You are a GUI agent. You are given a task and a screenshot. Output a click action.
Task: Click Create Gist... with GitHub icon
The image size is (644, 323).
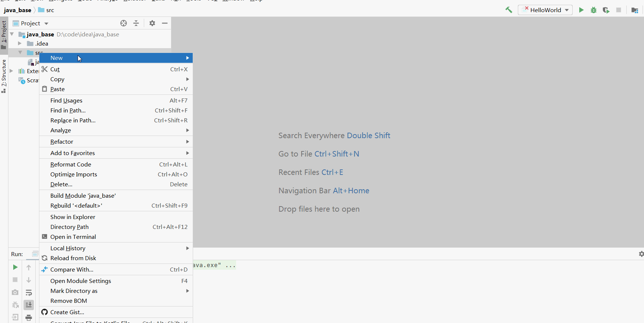click(116, 312)
